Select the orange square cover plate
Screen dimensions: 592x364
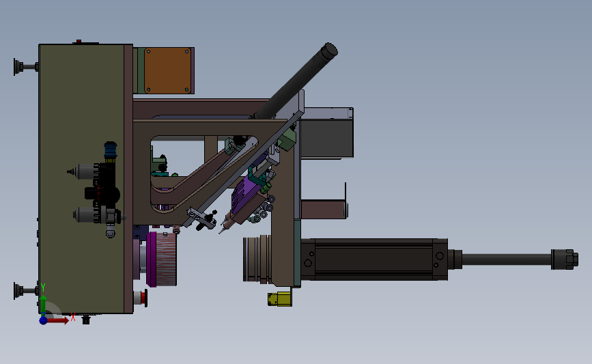[167, 70]
